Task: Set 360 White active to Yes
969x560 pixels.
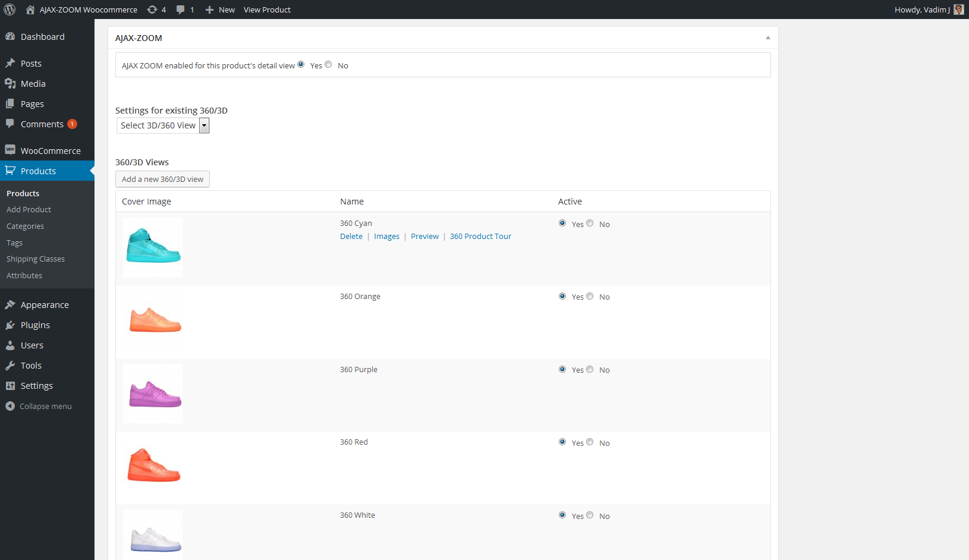Action: coord(562,515)
